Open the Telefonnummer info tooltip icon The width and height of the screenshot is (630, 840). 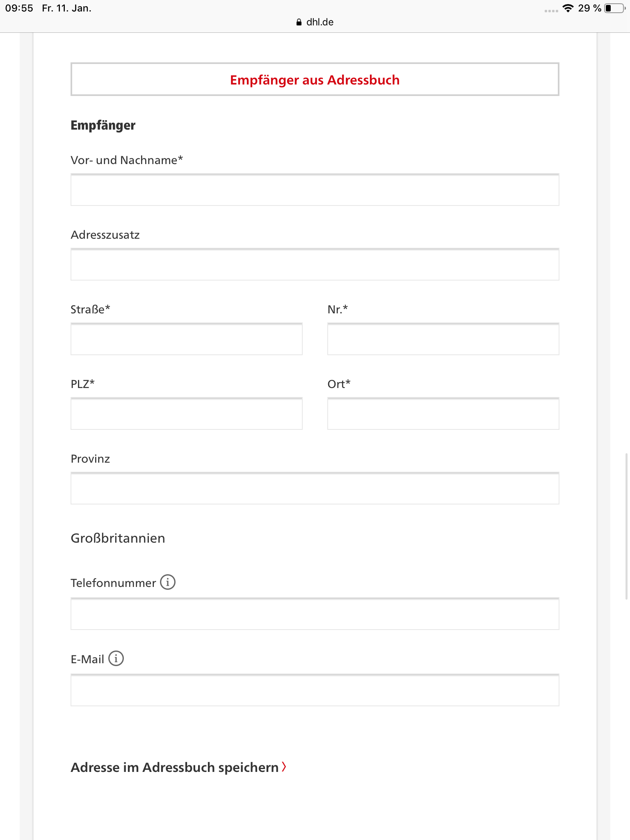[168, 582]
